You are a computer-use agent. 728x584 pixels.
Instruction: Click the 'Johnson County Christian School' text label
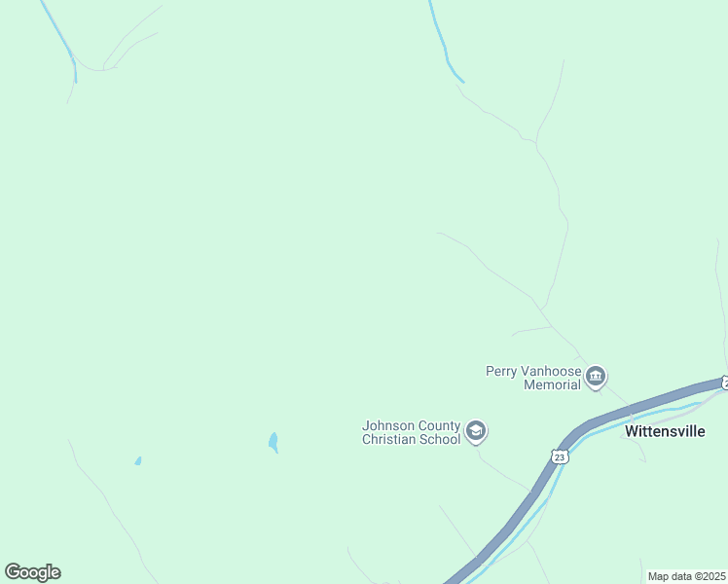coord(412,432)
